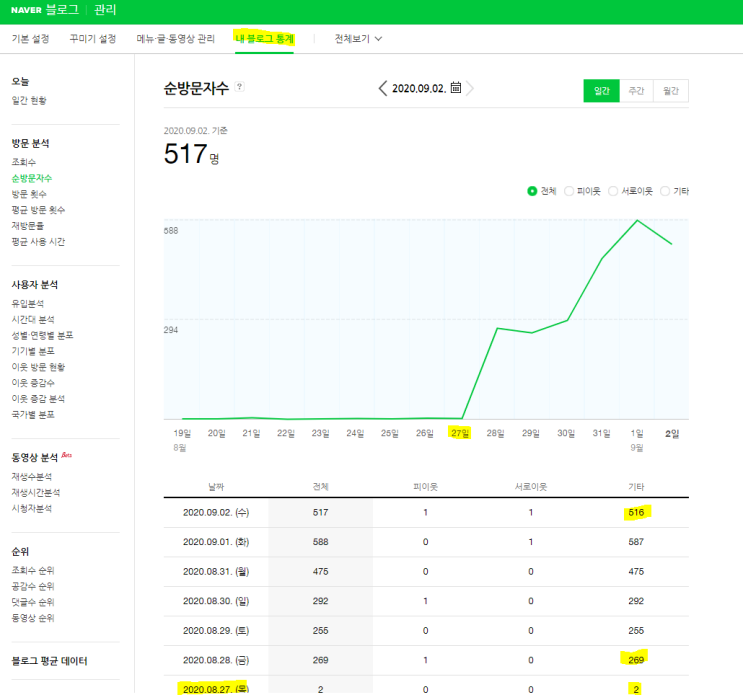Select the 피이웃 radio option
Screen dimensions: 743x695
click(569, 191)
